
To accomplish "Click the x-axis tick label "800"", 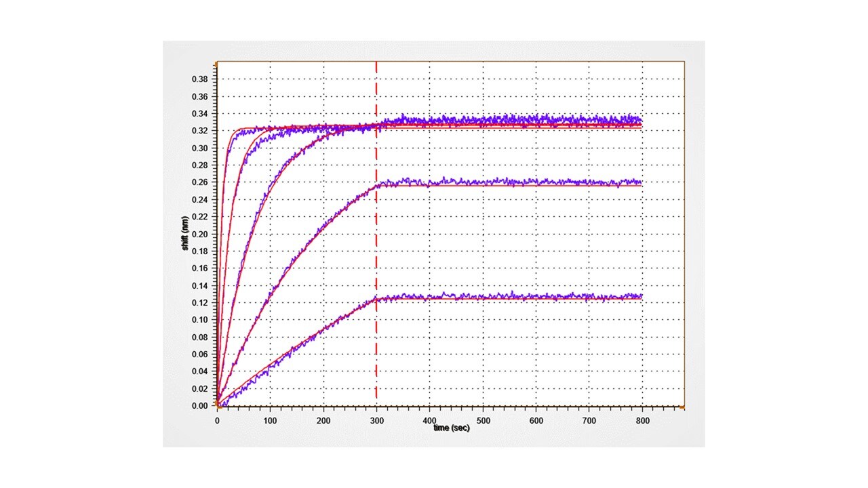I will coord(642,420).
